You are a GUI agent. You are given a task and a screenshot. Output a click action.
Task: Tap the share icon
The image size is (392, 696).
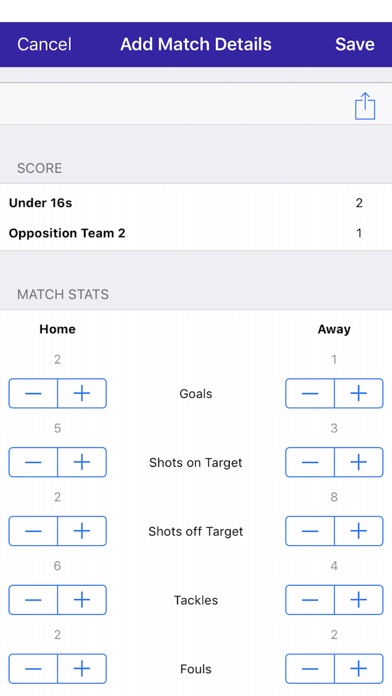(365, 106)
